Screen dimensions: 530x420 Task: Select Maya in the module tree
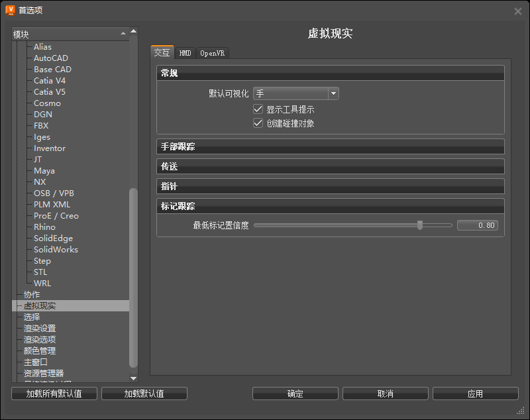point(44,171)
